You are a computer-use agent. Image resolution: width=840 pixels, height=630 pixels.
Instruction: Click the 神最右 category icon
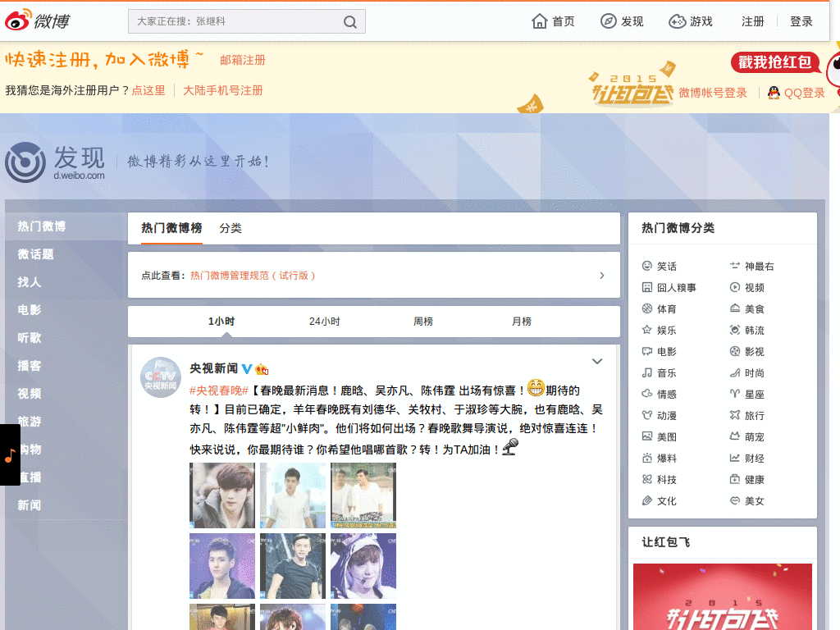click(735, 267)
